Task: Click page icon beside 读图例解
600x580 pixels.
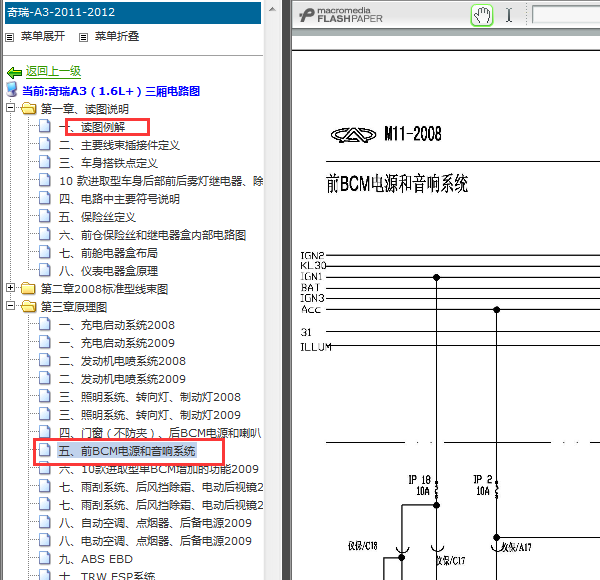Action: 45,126
